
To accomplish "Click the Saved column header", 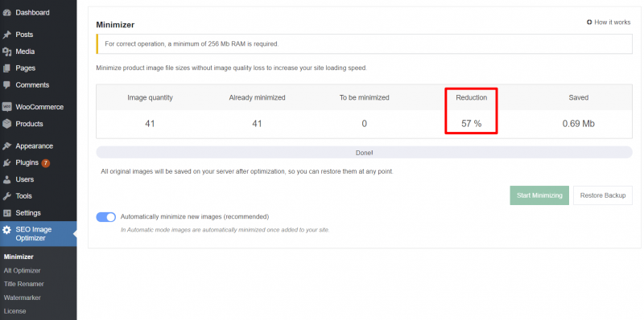I will 578,97.
